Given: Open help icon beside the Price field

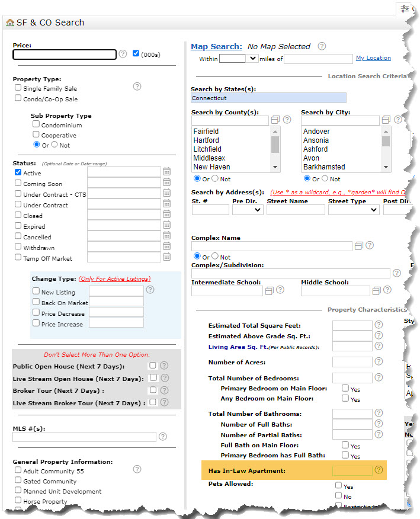Looking at the screenshot, I should tap(123, 54).
